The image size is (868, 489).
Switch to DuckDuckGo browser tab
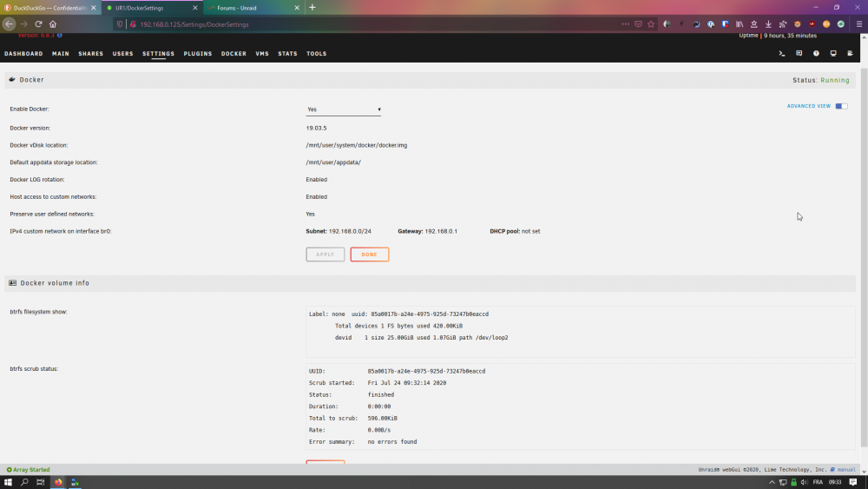49,8
